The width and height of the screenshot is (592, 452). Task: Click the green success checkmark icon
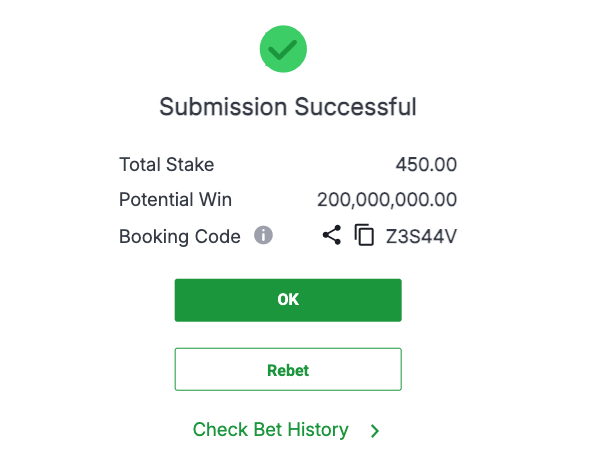[x=283, y=49]
